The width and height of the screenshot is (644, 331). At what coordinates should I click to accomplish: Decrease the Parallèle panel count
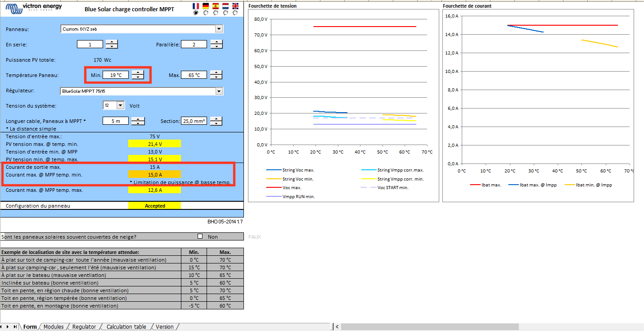point(216,46)
